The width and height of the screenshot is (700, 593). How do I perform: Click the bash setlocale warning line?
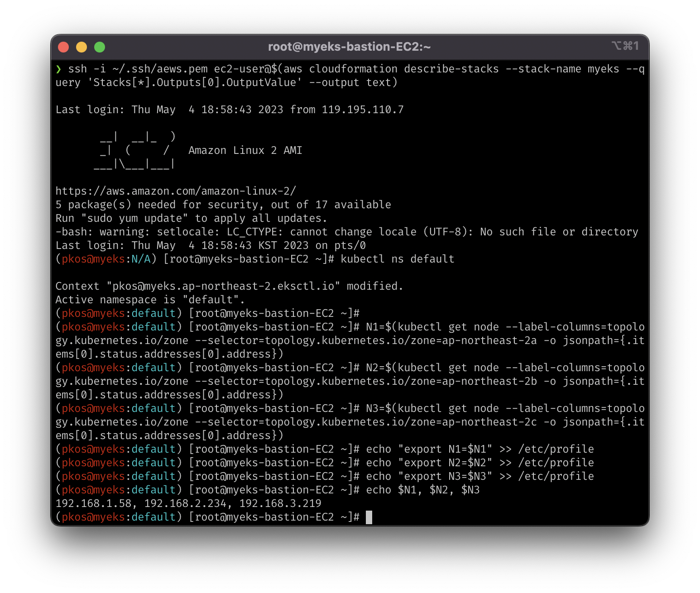(347, 232)
